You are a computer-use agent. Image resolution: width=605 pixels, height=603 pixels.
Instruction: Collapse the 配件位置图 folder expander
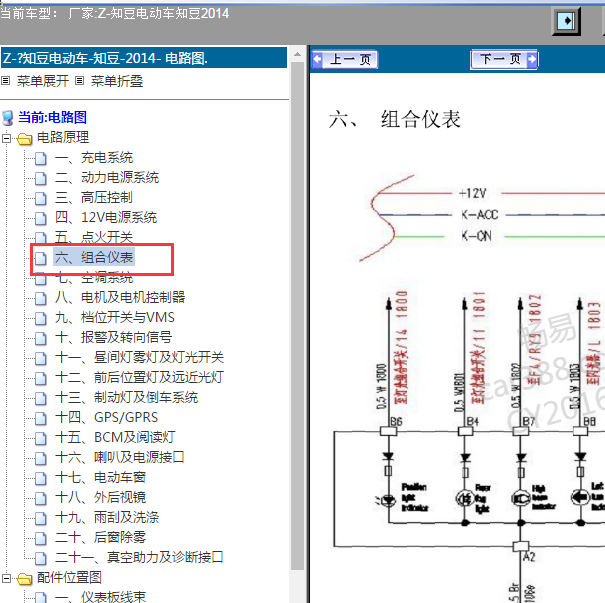6,578
